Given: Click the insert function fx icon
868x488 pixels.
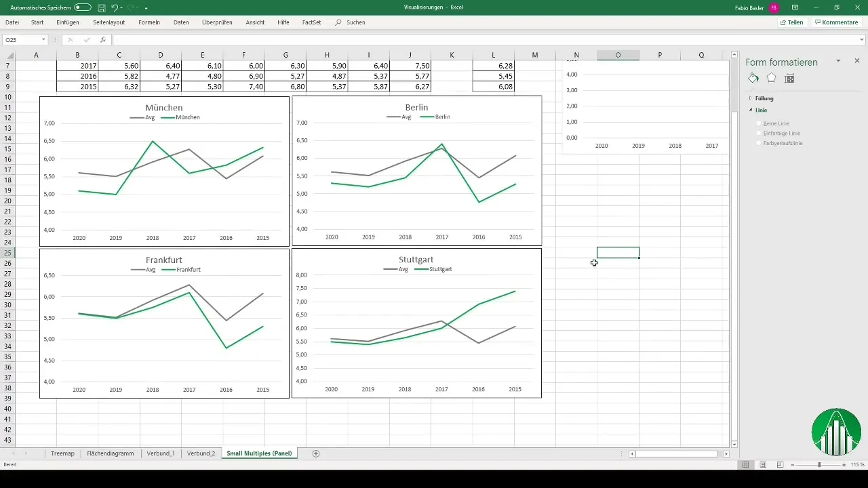Looking at the screenshot, I should tap(103, 40).
